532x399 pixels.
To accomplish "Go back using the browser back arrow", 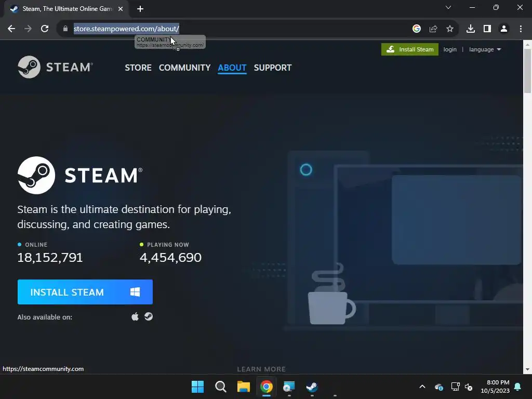I will [x=11, y=29].
